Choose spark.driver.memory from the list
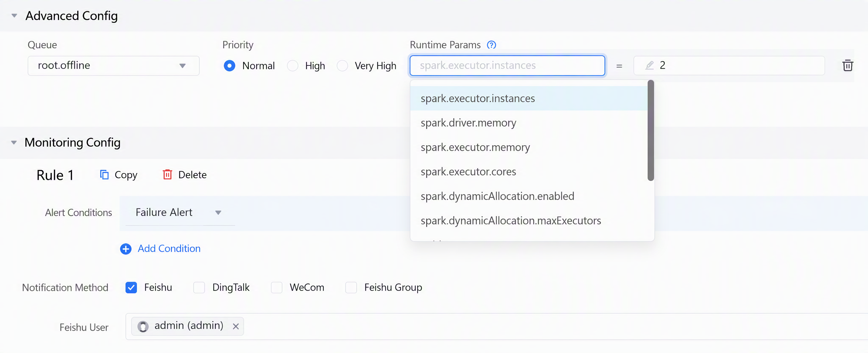This screenshot has width=868, height=353. [x=529, y=123]
